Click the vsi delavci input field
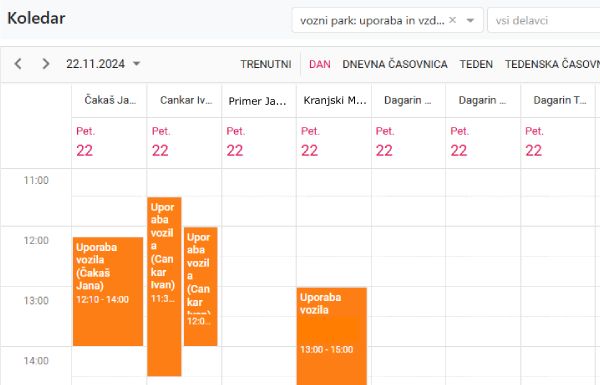 coord(544,20)
